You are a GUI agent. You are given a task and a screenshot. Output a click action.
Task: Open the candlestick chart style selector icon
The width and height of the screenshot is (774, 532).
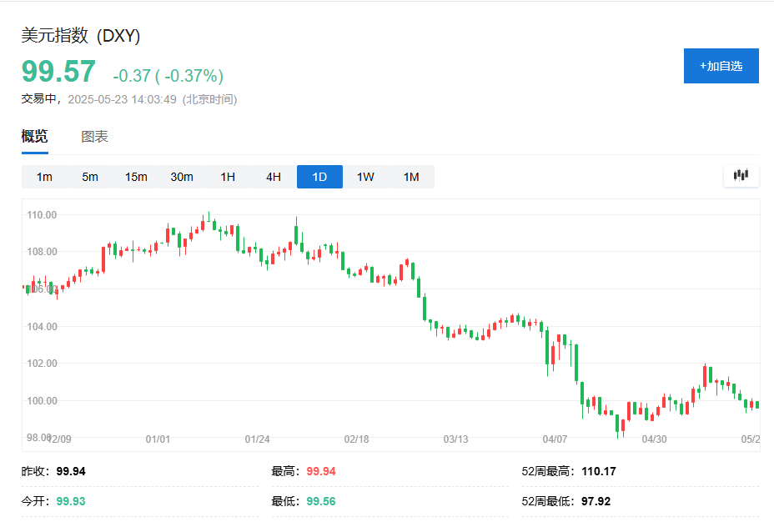coord(741,176)
